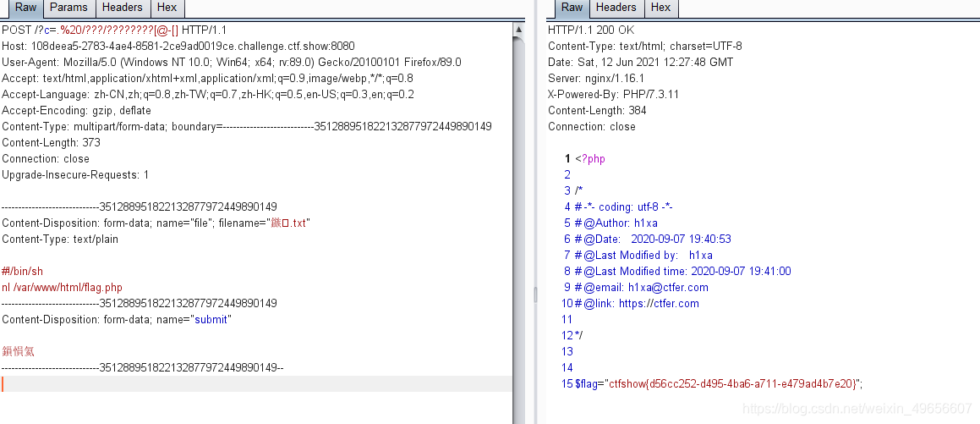Click the Content-Type multipart boundary line

[247, 126]
